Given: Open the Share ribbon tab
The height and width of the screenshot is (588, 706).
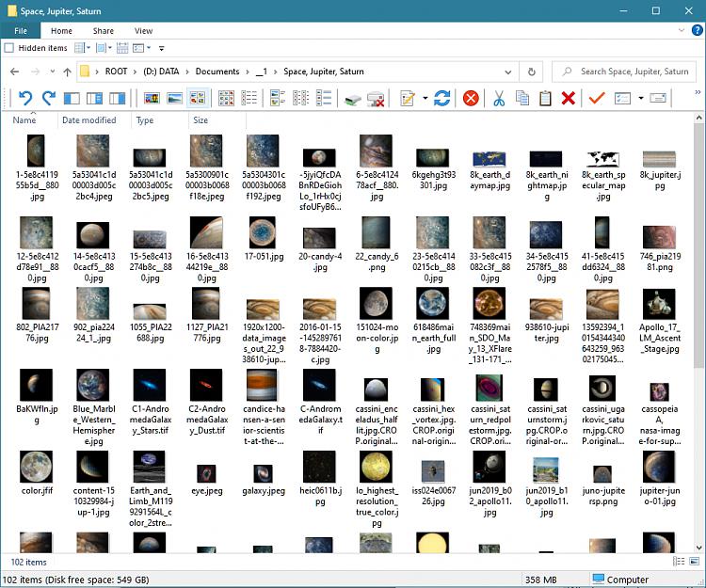Looking at the screenshot, I should coord(104,31).
